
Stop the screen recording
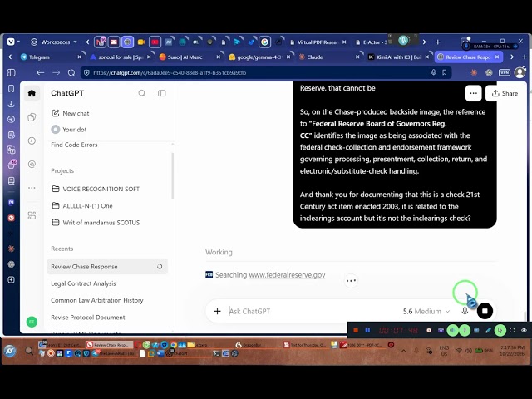click(x=356, y=330)
